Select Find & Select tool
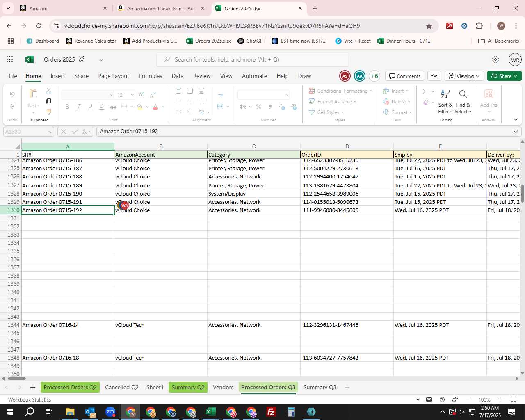The height and width of the screenshot is (420, 525). tap(463, 102)
